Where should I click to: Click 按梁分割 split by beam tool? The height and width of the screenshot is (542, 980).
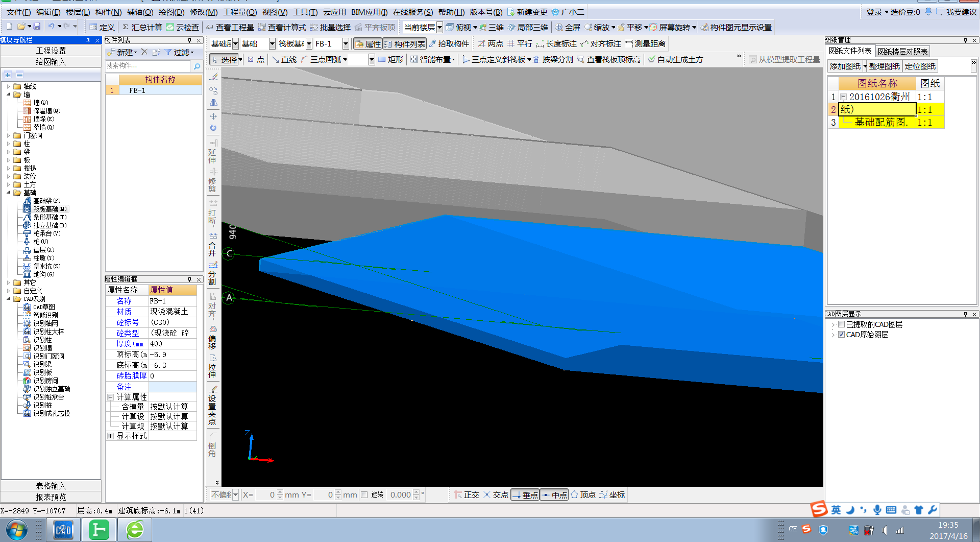(x=553, y=60)
